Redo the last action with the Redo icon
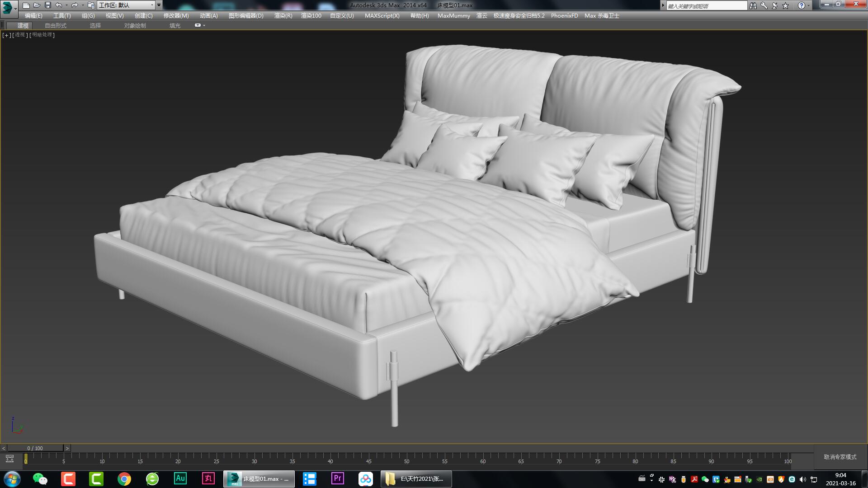Viewport: 868px width, 488px height. click(x=74, y=5)
